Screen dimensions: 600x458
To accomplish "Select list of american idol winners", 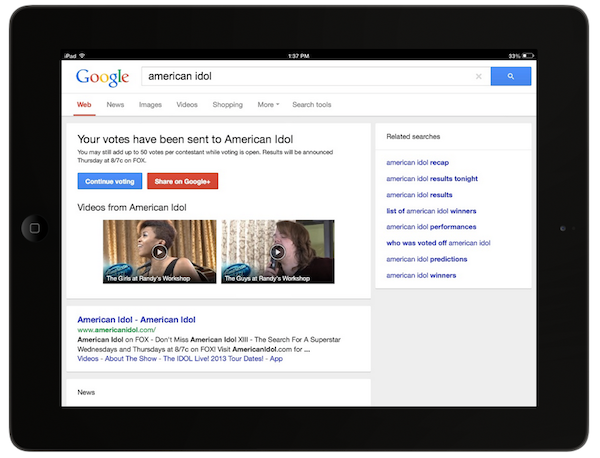I will (x=431, y=211).
